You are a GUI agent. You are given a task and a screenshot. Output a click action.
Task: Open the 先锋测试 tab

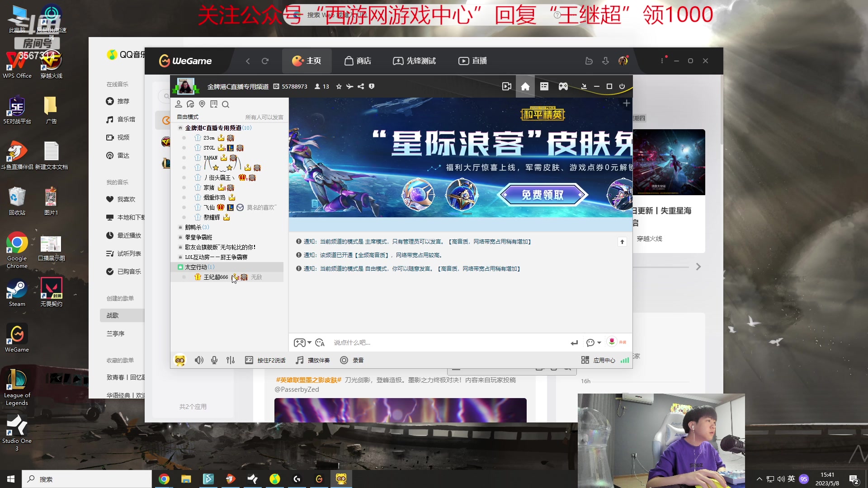pos(414,61)
